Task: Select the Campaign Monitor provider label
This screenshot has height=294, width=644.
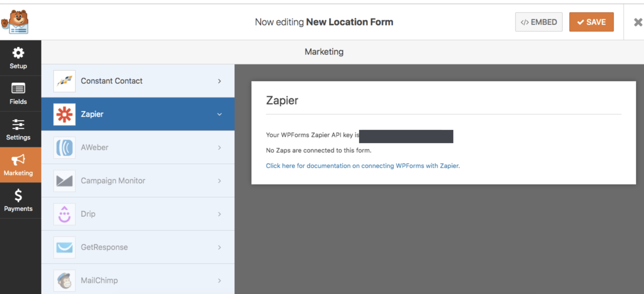Action: (113, 181)
